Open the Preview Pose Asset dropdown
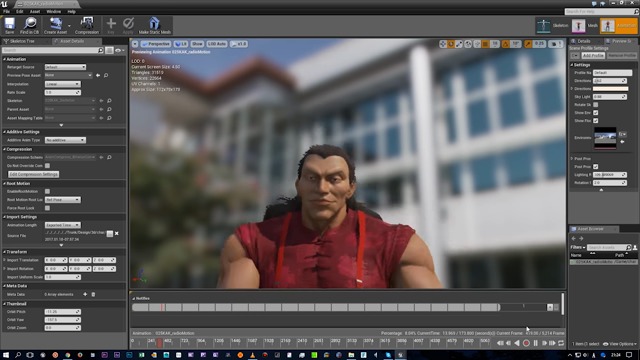The width and height of the screenshot is (640, 360). 68,76
